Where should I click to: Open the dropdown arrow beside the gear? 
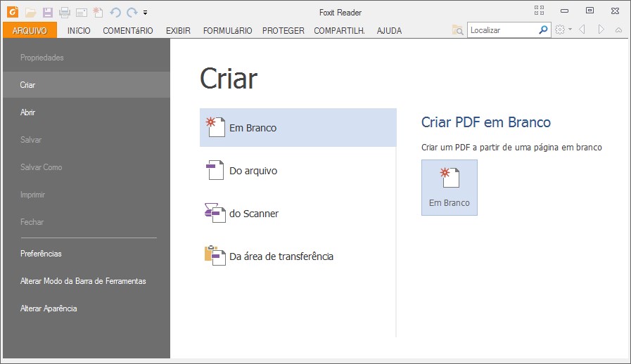[x=570, y=30]
